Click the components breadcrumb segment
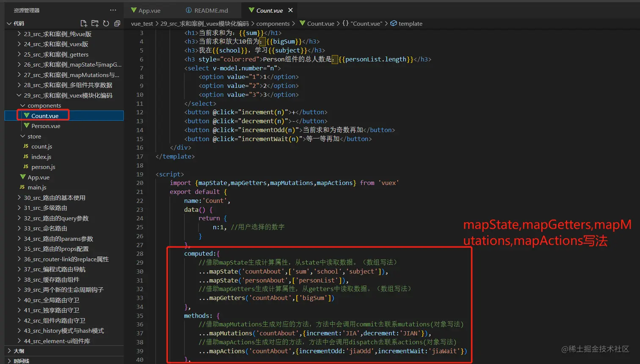The width and height of the screenshot is (640, 364). pyautogui.click(x=273, y=24)
